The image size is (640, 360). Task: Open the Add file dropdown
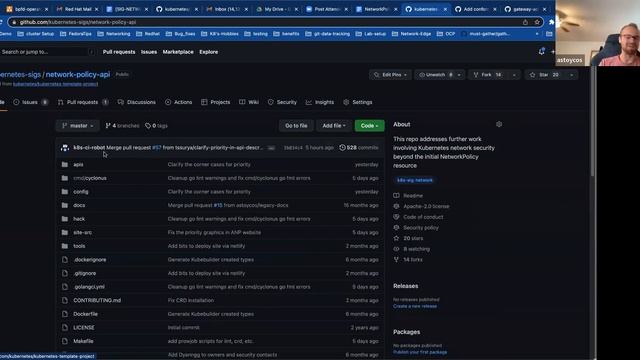pyautogui.click(x=334, y=126)
